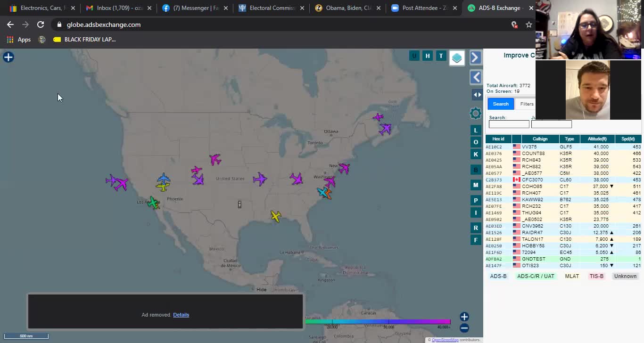Hide the ad panel with Hide button
Screen dimensions: 644x343
point(262,289)
